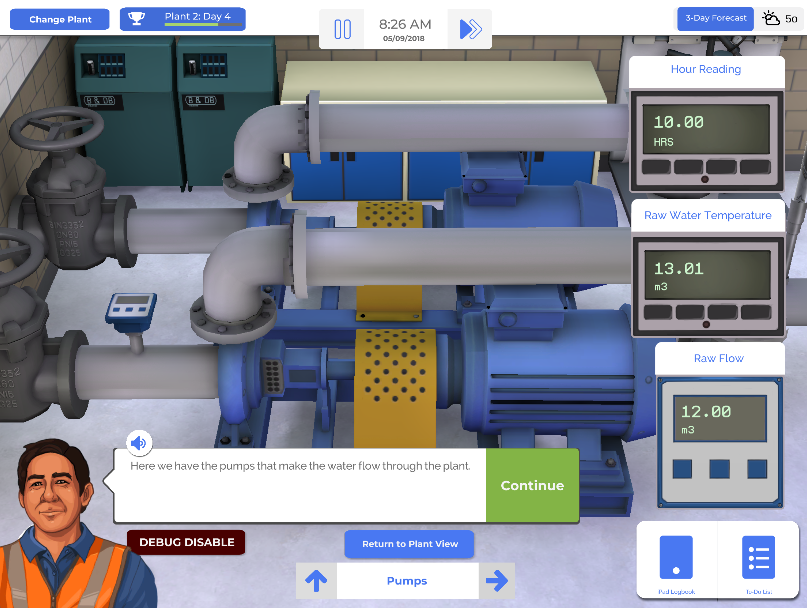Go to previous area with left arrow
This screenshot has width=807, height=608.
point(316,580)
